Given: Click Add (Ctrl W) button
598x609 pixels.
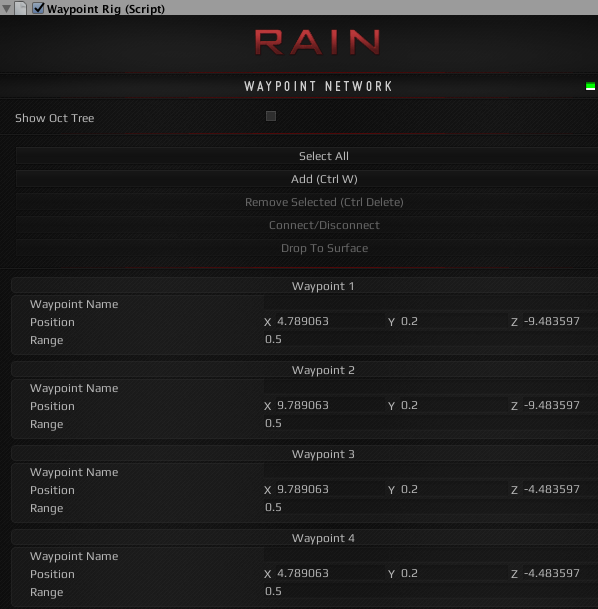Looking at the screenshot, I should (x=307, y=179).
